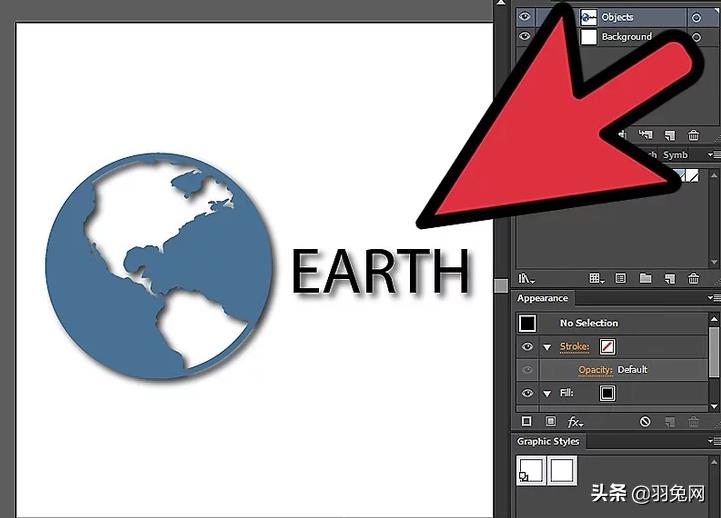Click the Clear Appearance icon

[645, 421]
